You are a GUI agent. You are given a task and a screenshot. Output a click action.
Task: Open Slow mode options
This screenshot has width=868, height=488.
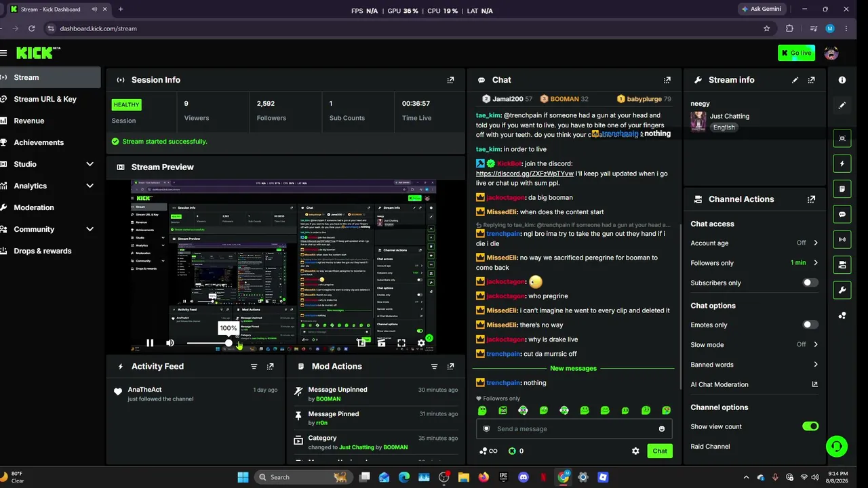(754, 345)
